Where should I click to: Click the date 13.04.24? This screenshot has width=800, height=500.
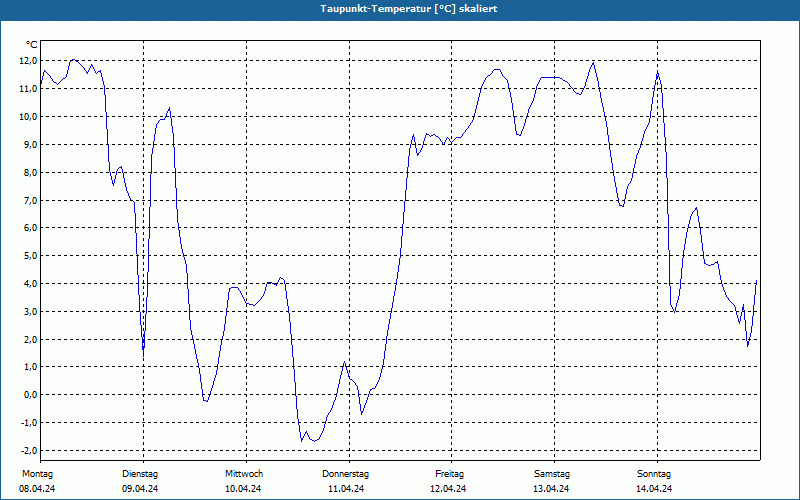pos(551,489)
